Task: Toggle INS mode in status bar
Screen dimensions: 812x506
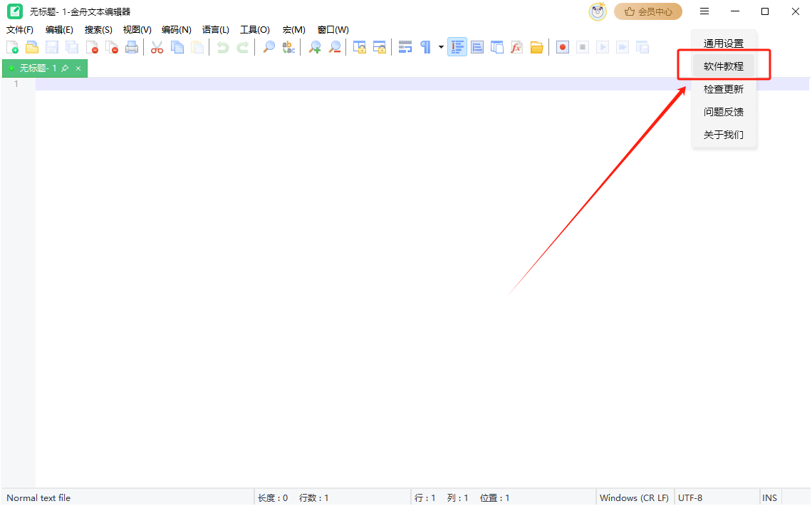Action: 769,497
